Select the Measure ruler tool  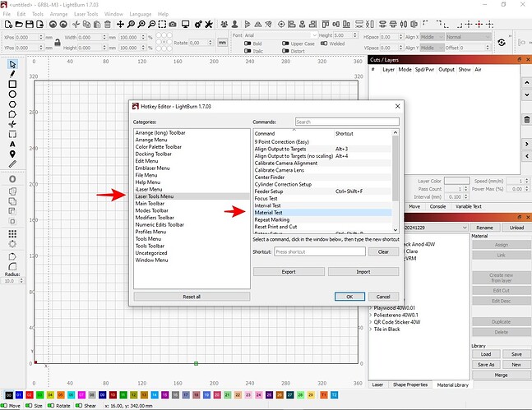point(12,164)
